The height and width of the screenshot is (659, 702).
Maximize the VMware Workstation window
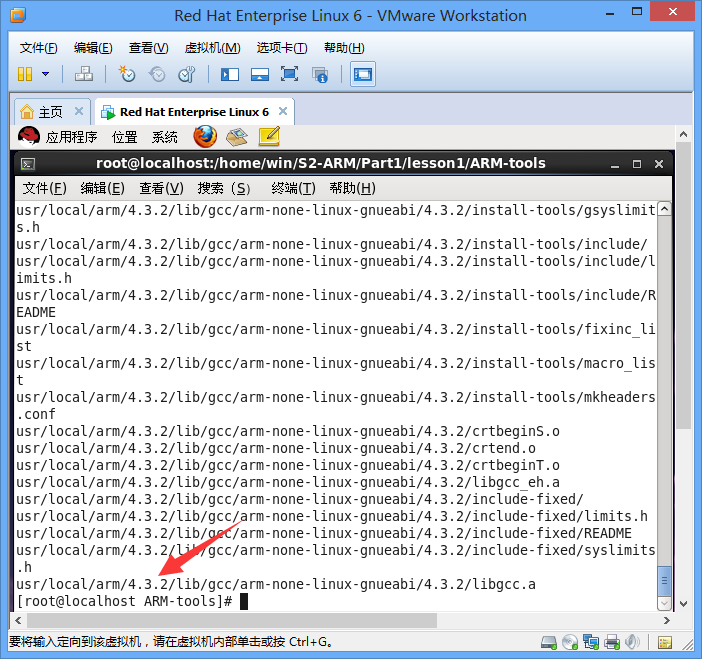[x=637, y=12]
